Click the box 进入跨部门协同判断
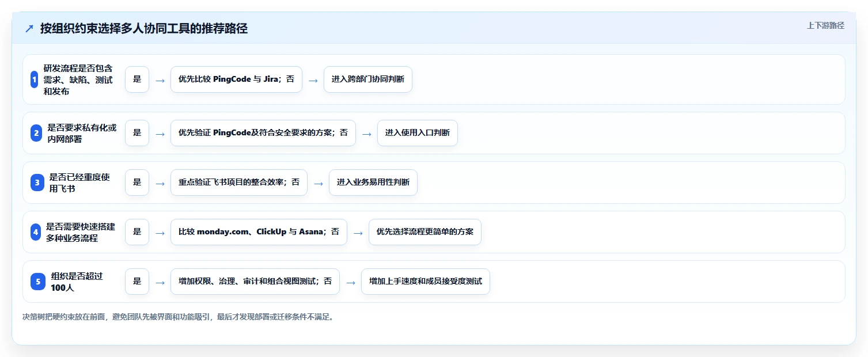 [368, 79]
